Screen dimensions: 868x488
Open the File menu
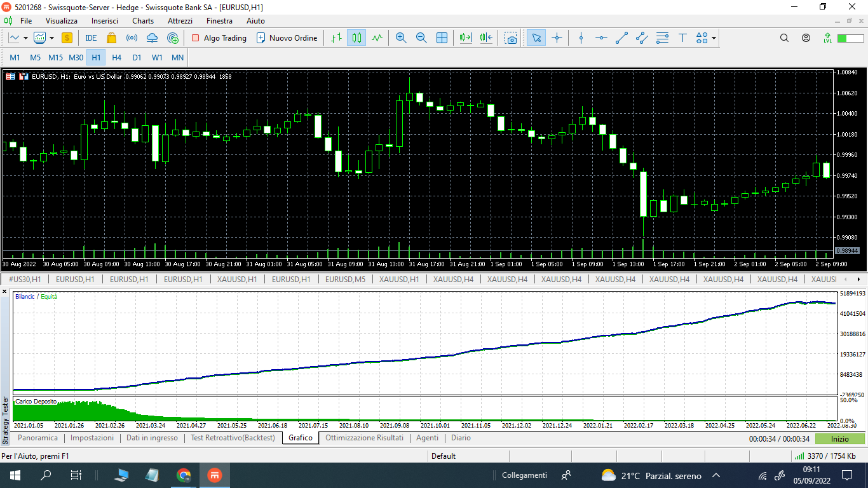[26, 21]
